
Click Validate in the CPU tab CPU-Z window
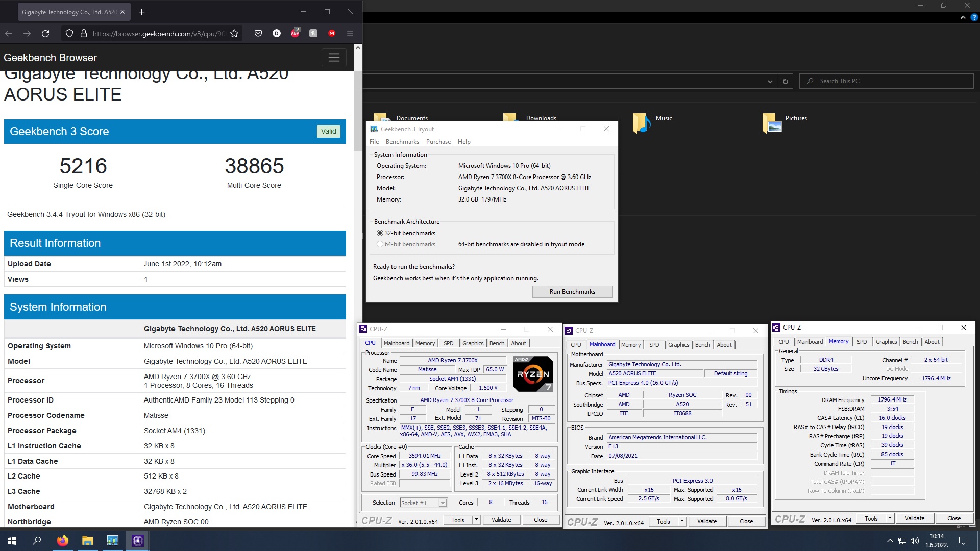501,520
